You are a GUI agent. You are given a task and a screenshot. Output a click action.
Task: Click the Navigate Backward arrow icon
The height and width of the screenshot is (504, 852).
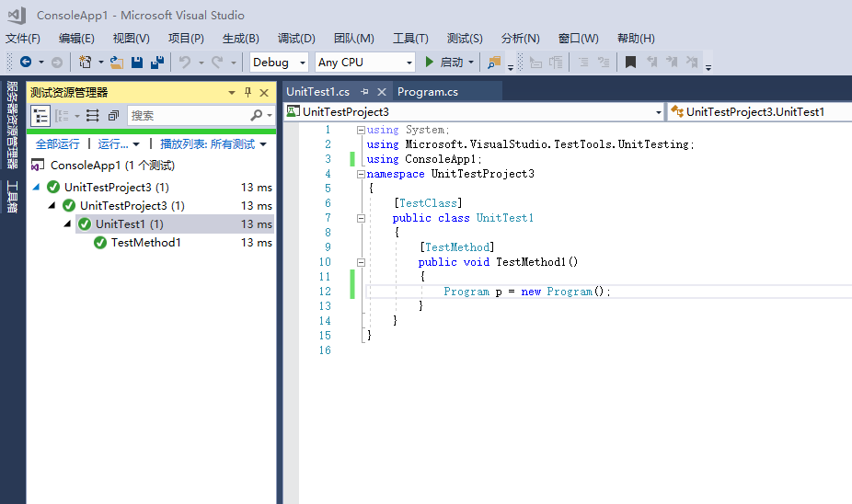click(26, 62)
